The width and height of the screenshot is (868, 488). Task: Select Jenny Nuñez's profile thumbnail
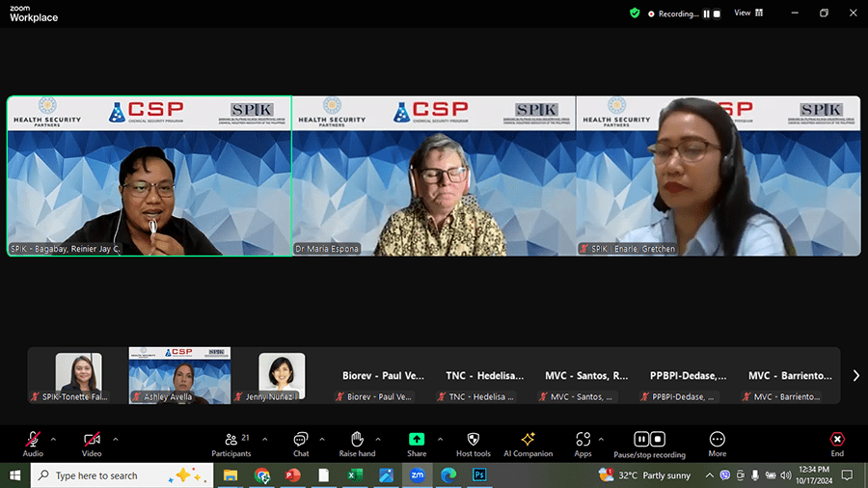point(282,376)
